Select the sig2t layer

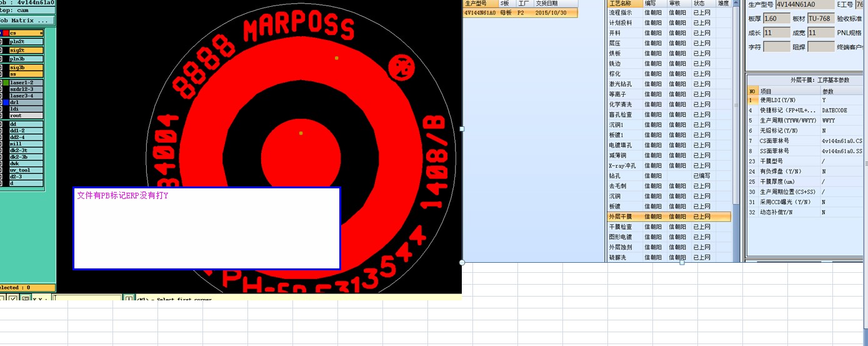point(26,50)
